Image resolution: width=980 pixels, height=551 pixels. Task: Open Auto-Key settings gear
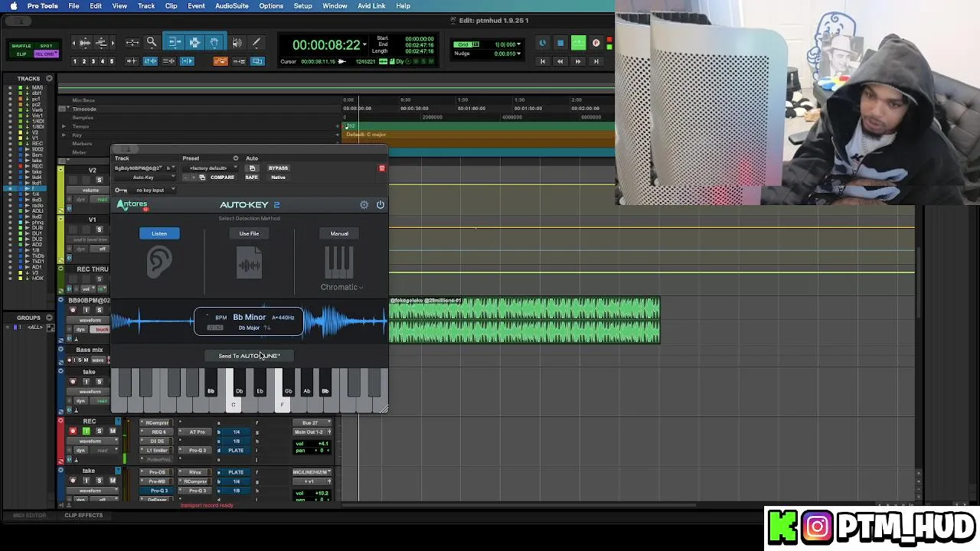364,204
